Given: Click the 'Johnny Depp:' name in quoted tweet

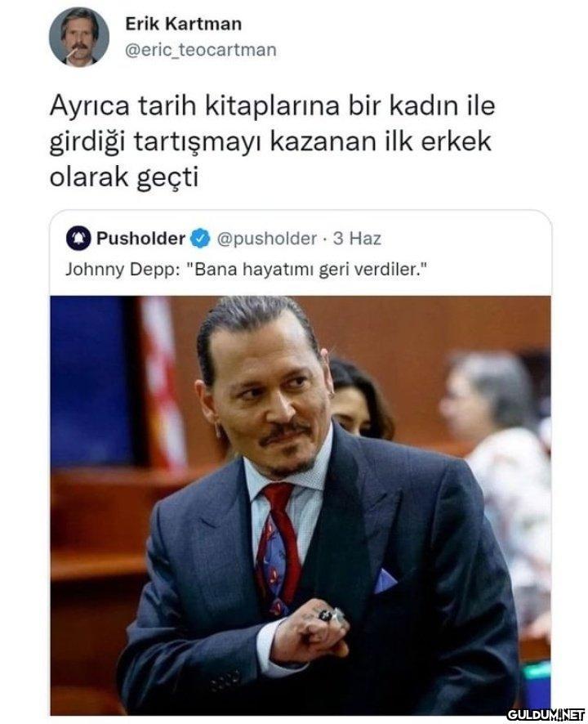Looking at the screenshot, I should click(x=125, y=269).
